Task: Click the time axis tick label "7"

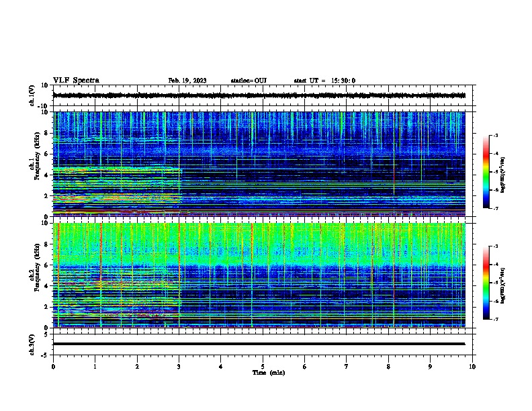Action: (347, 367)
